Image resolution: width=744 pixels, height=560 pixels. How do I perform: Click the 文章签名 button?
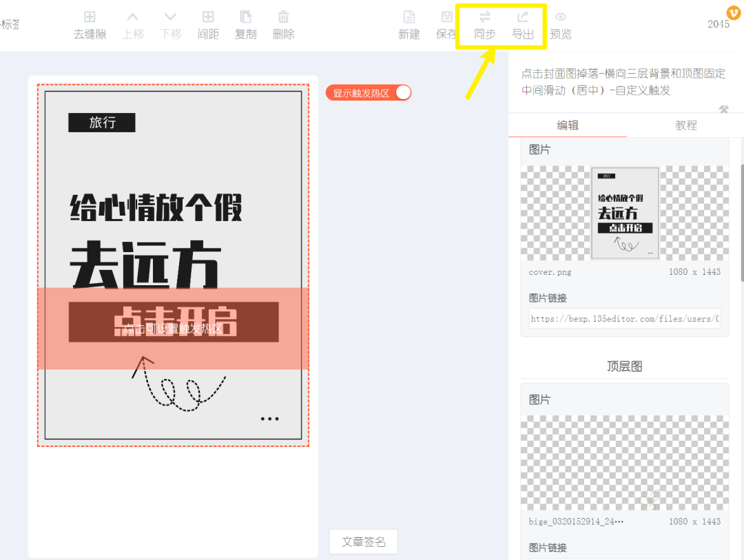[364, 541]
